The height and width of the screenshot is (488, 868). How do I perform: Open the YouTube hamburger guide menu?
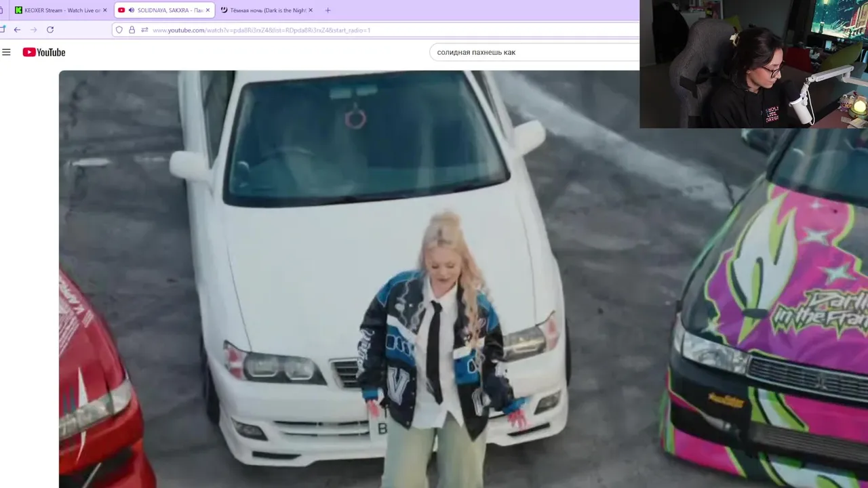coord(6,52)
